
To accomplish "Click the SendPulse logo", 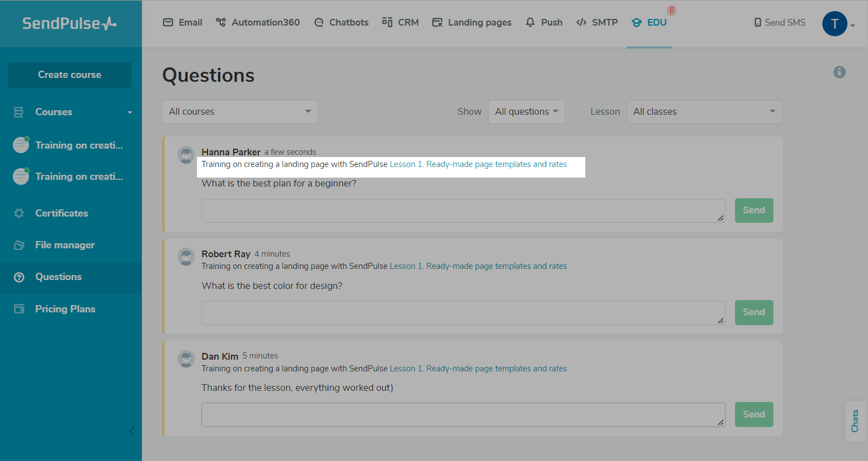I will [70, 23].
